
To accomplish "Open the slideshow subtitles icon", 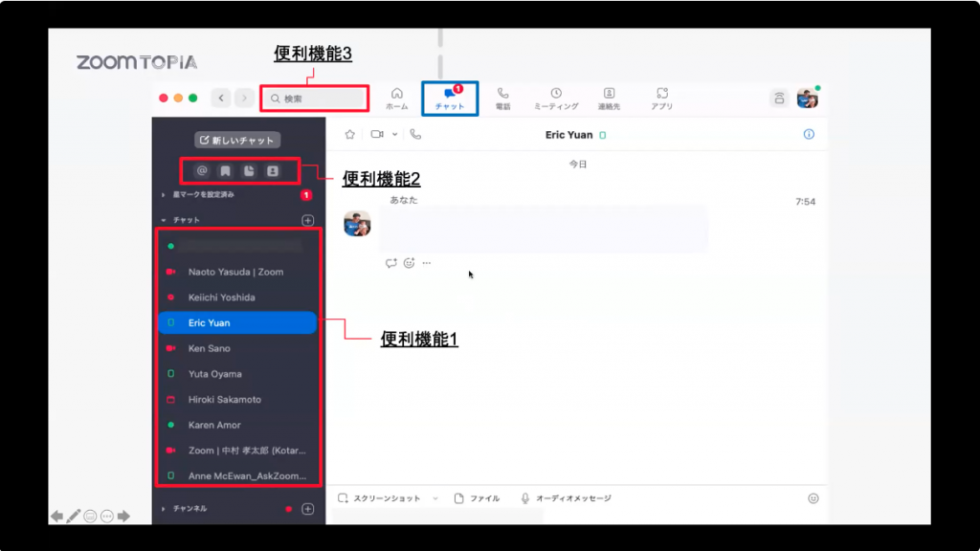I will click(x=90, y=516).
